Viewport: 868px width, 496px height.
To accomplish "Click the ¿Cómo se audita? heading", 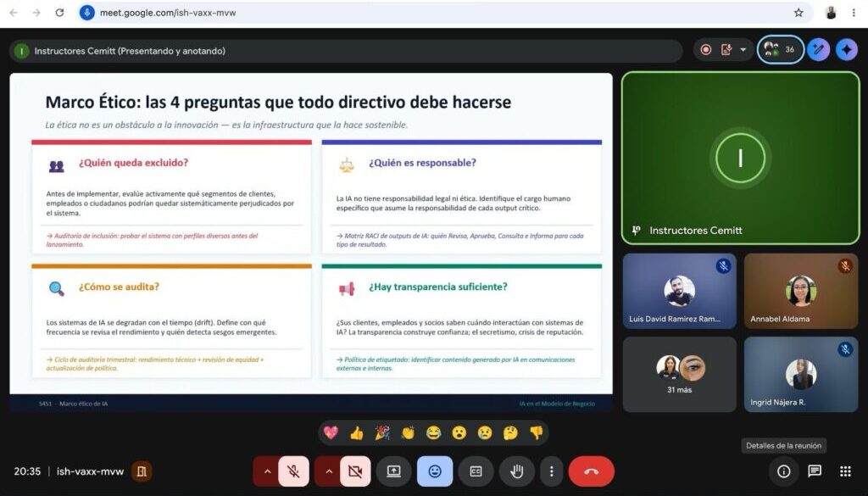I will tap(119, 287).
